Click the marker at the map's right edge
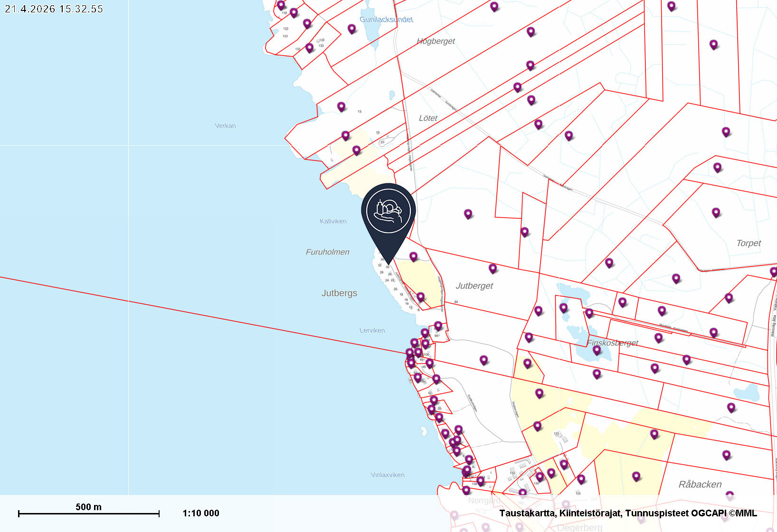 (x=773, y=271)
